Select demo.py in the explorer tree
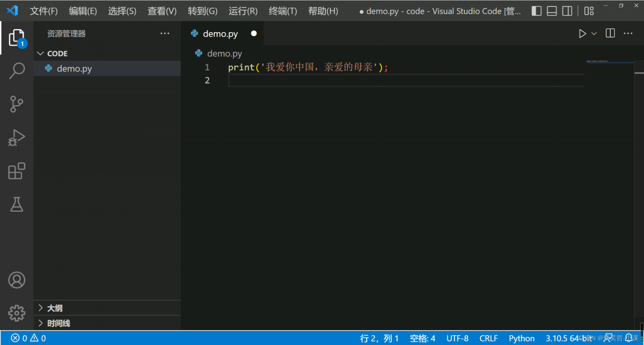644x345 pixels. point(107,68)
